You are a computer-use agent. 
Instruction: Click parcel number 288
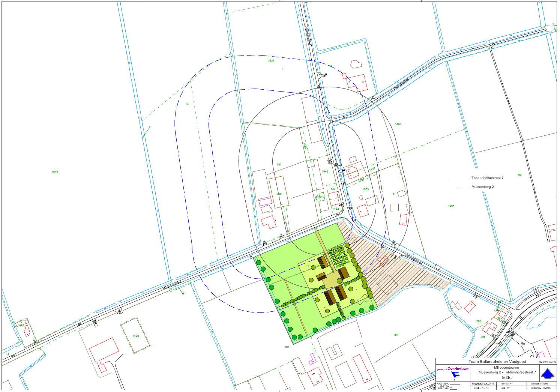pos(479,321)
